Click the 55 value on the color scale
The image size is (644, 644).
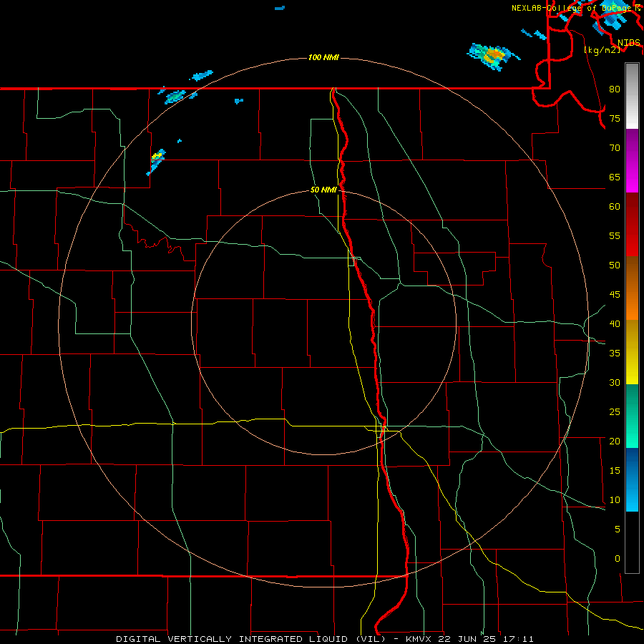tap(615, 235)
